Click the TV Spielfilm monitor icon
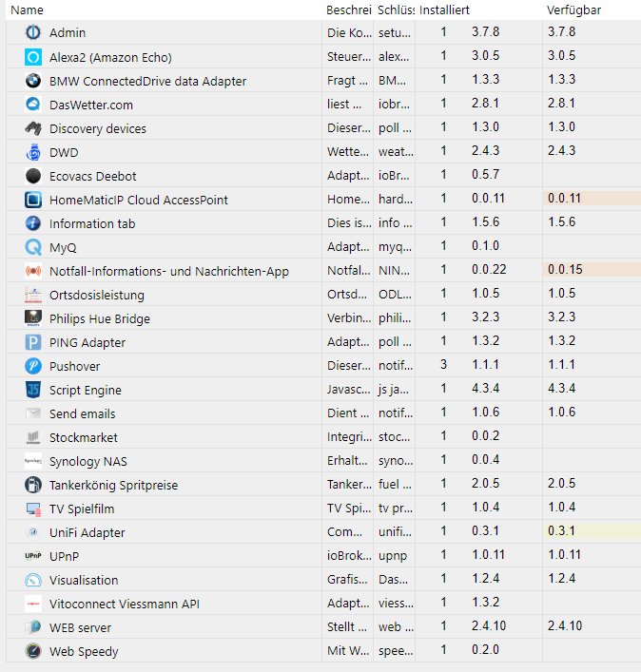This screenshot has width=641, height=672. click(x=33, y=509)
